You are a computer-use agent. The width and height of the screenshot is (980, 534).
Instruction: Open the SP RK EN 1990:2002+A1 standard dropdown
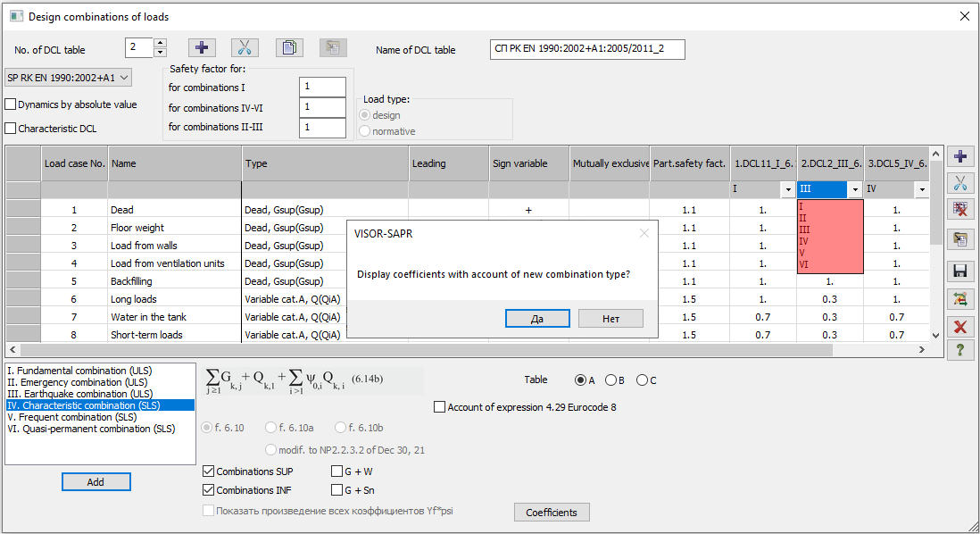pyautogui.click(x=69, y=78)
